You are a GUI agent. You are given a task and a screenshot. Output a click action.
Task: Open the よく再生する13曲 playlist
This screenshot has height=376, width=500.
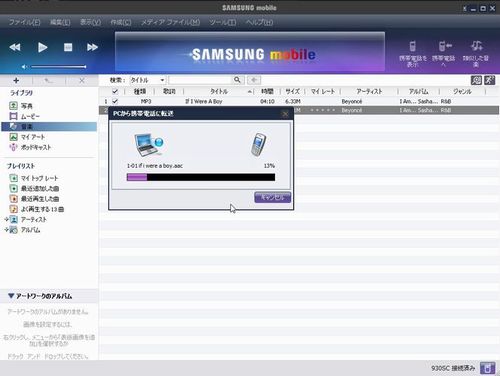(x=42, y=209)
